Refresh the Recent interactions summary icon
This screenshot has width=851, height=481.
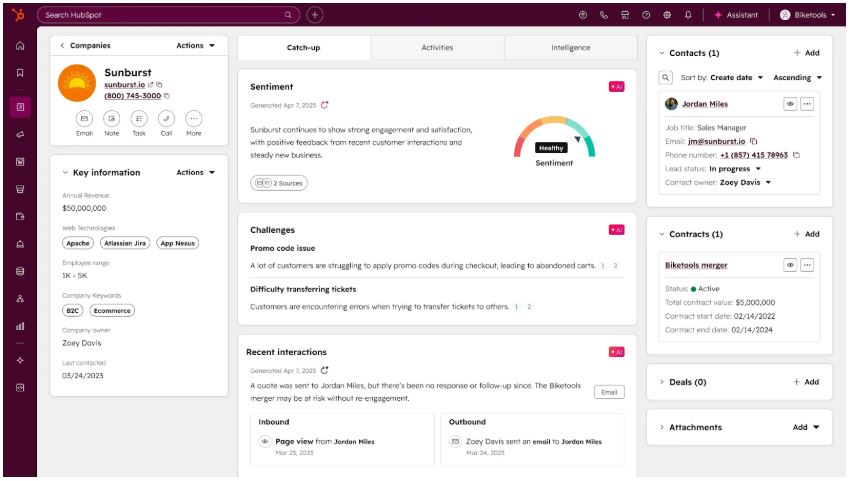[325, 370]
